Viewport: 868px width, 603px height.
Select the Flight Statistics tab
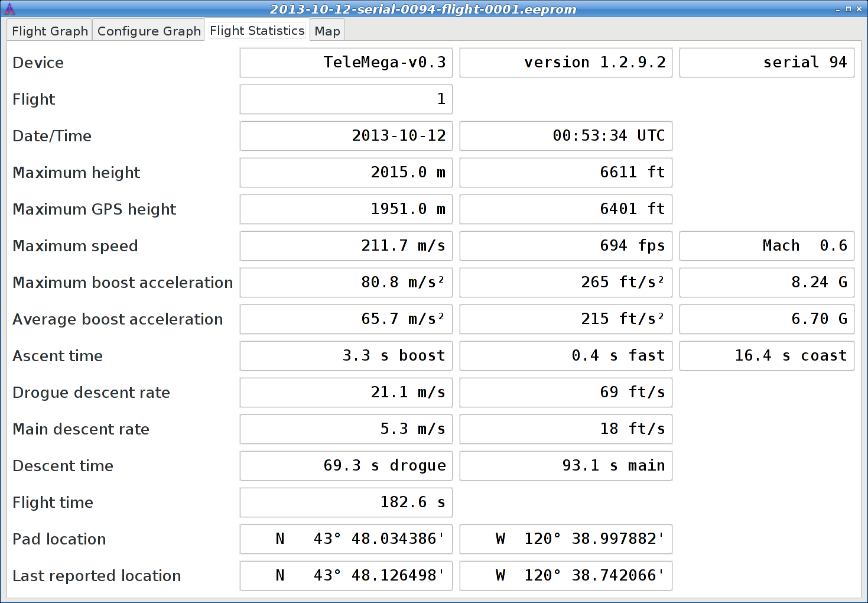(x=257, y=31)
